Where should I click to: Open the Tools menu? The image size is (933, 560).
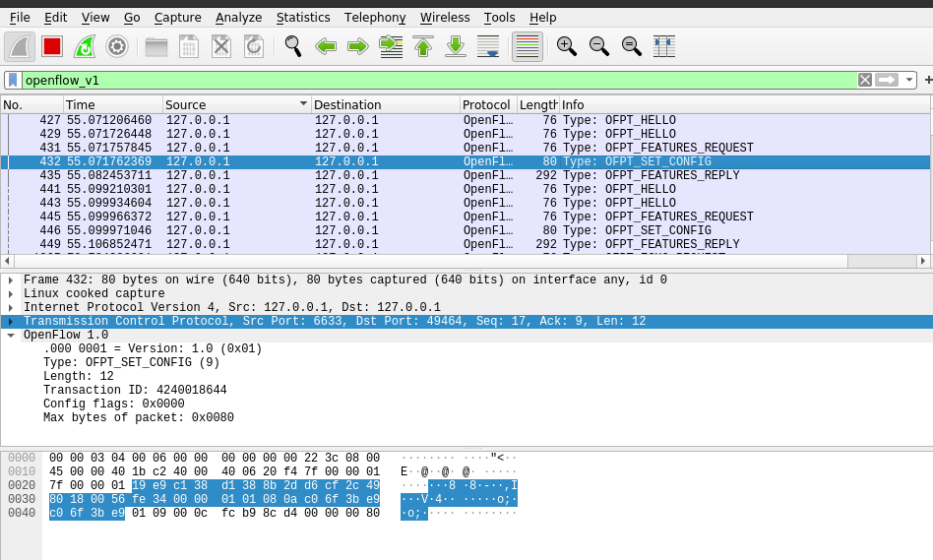(x=499, y=18)
